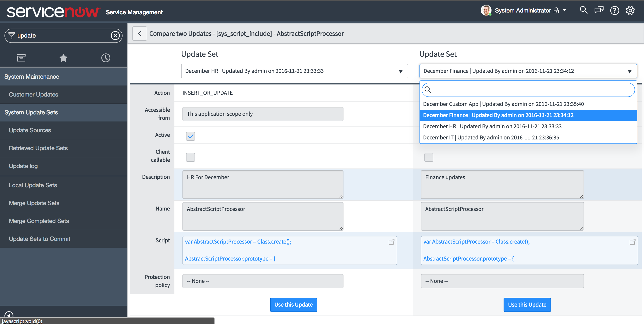Clear the navigation filter text

pos(115,36)
